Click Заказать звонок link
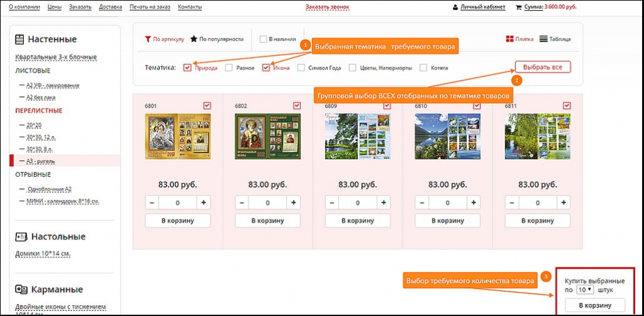Screen dimensions: 644x316 click(x=326, y=7)
